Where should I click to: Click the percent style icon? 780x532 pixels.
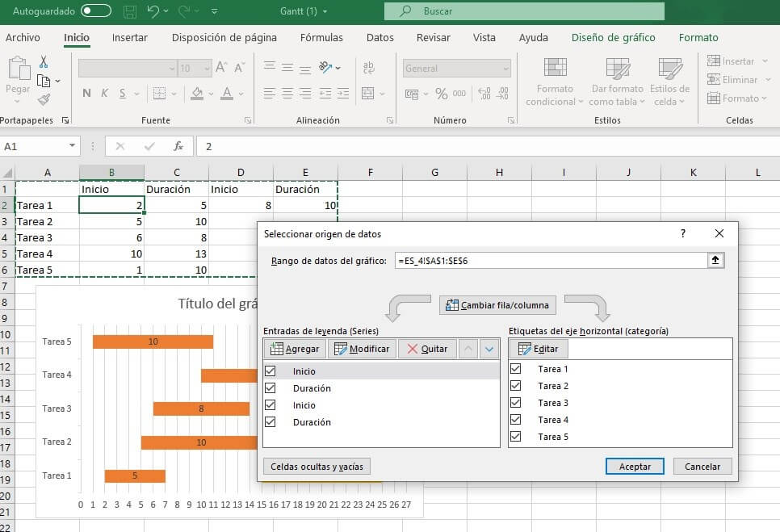point(441,94)
